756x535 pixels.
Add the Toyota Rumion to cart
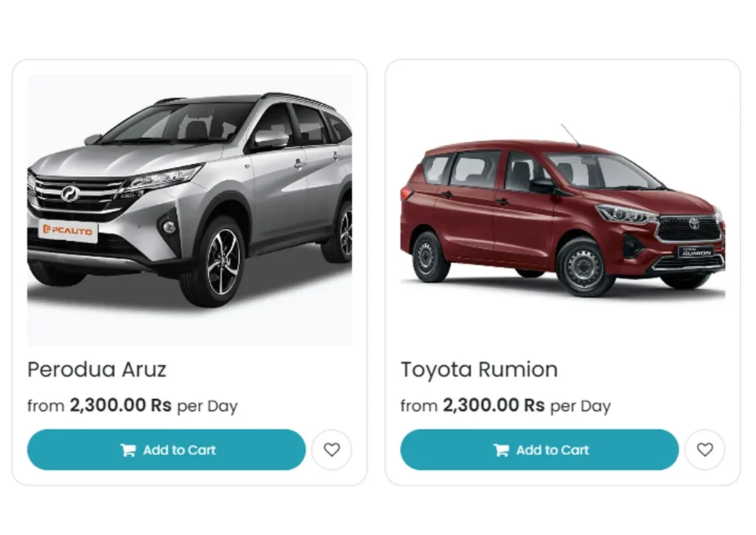point(540,449)
